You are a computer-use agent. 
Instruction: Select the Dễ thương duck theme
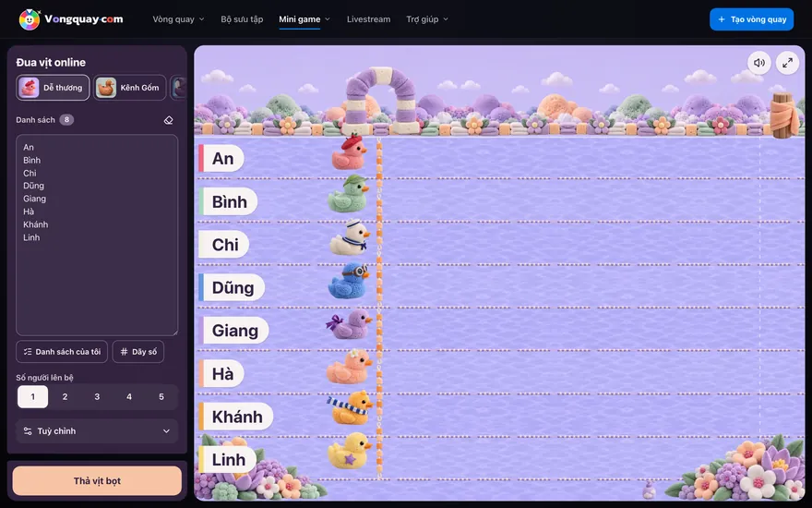53,88
